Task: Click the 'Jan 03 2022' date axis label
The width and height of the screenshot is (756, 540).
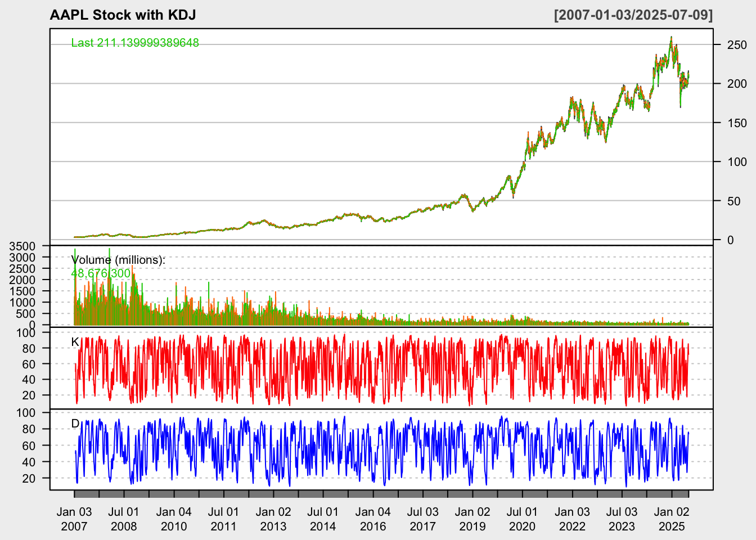Action: [572, 519]
